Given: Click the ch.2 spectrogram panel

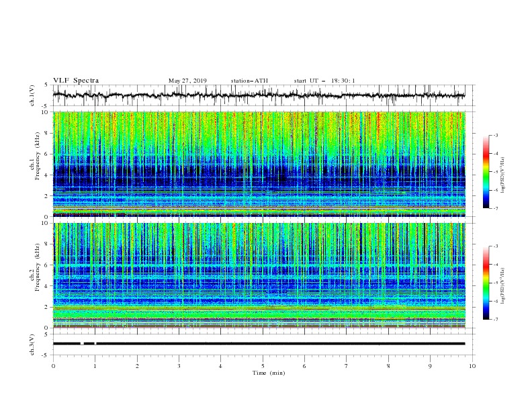Looking at the screenshot, I should pyautogui.click(x=259, y=275).
